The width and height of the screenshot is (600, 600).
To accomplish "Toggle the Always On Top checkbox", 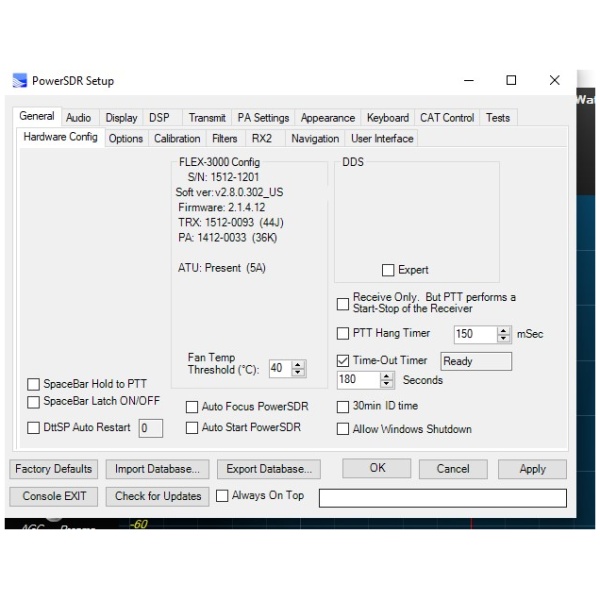I will point(222,496).
